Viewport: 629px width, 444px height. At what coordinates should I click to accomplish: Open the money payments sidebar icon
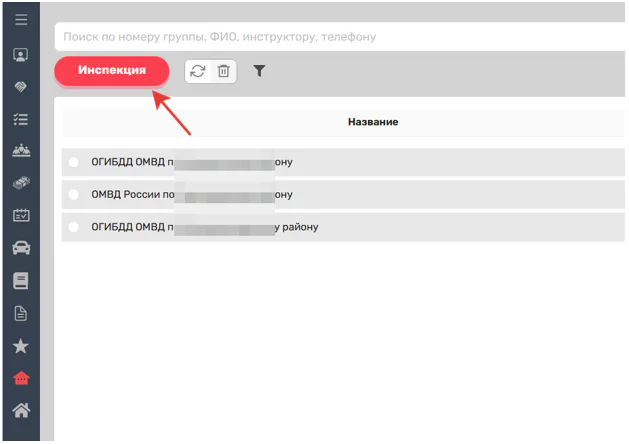(x=20, y=184)
